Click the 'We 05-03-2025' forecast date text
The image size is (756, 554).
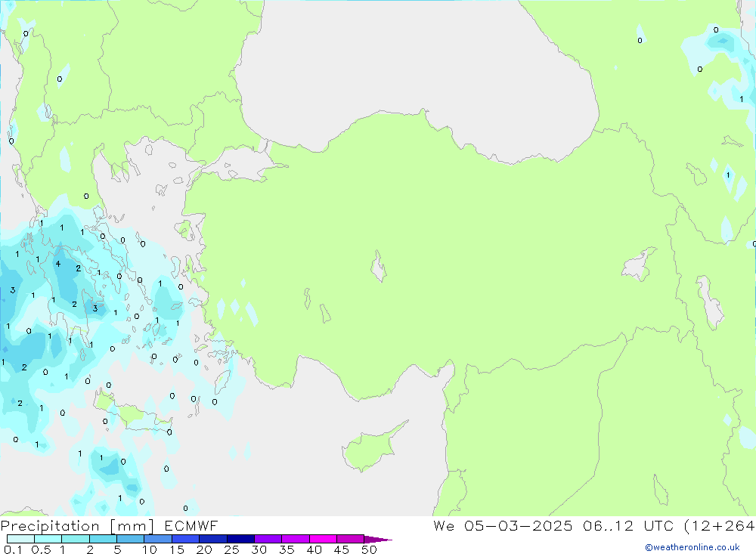point(503,525)
